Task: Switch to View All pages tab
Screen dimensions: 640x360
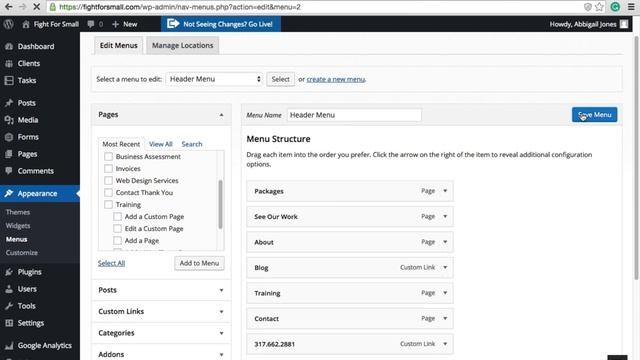Action: 160,144
